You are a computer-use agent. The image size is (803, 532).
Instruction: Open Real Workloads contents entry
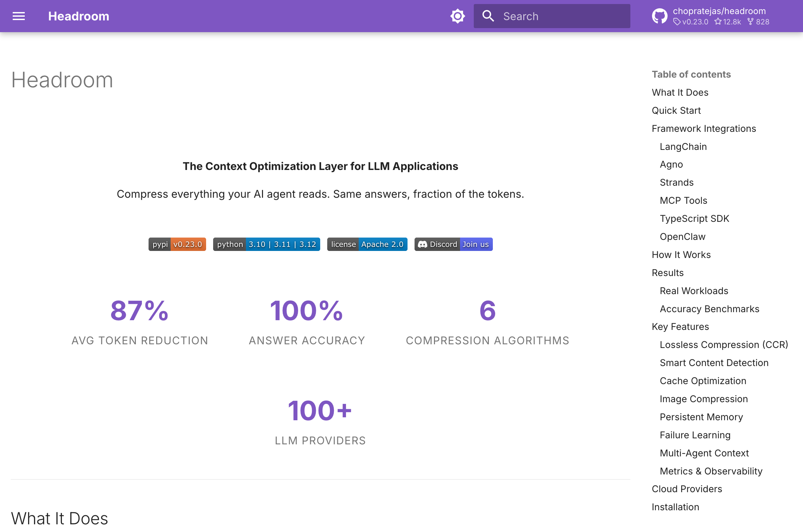point(694,290)
